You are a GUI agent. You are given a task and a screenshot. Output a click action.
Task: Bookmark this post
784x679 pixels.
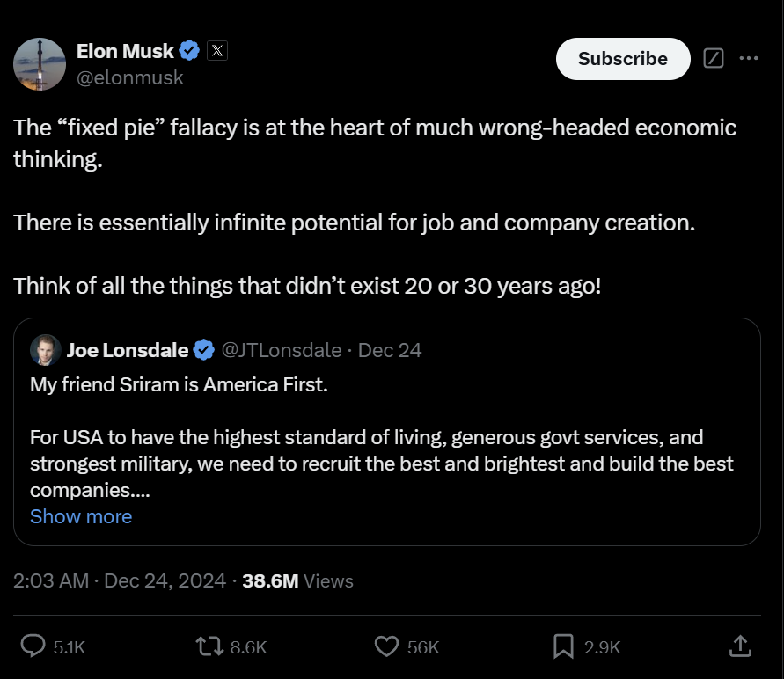click(563, 646)
